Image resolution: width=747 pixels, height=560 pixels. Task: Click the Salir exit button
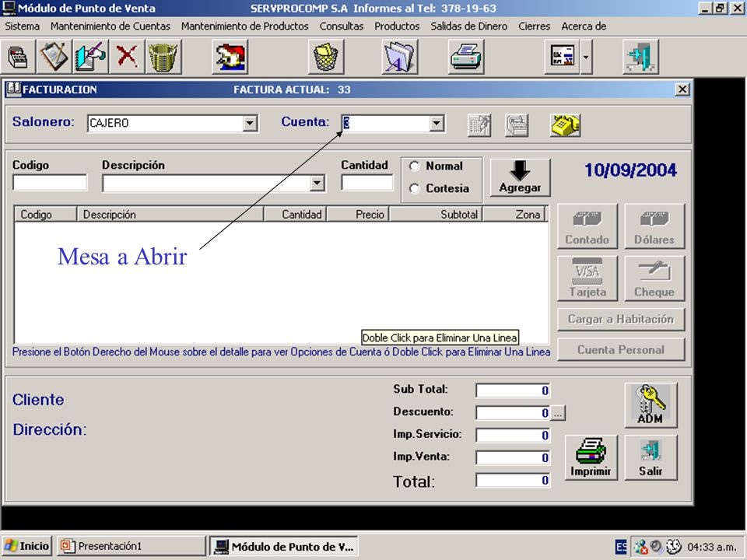point(651,457)
